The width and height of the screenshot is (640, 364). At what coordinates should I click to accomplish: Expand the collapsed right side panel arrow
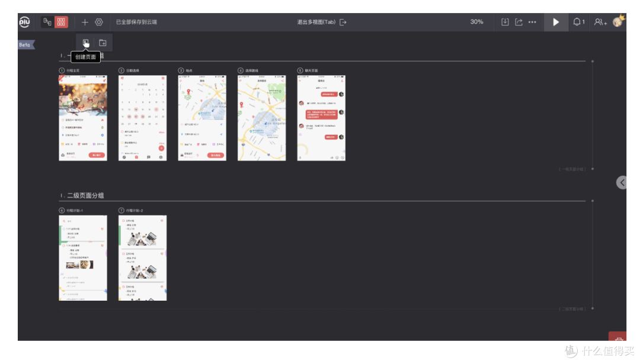click(x=622, y=183)
